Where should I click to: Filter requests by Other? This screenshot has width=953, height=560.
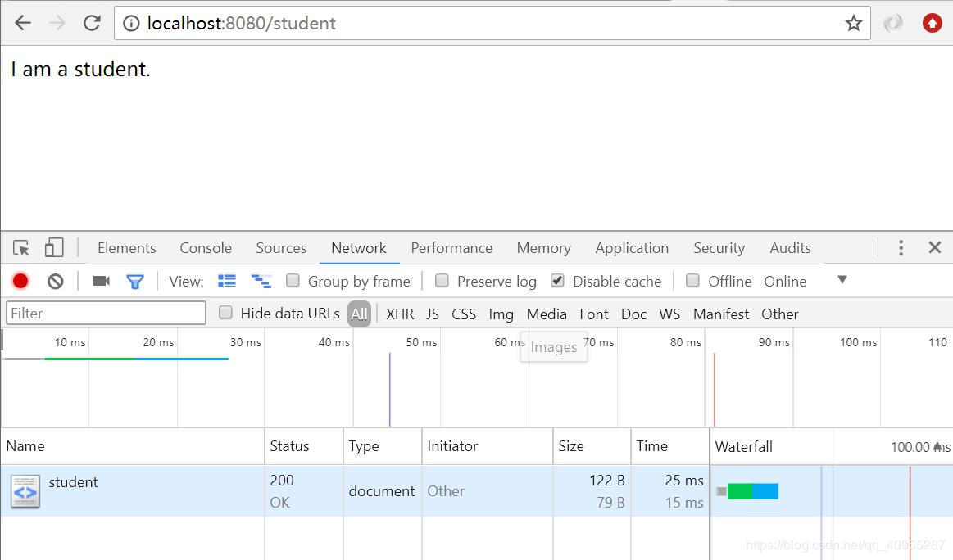[x=780, y=314]
